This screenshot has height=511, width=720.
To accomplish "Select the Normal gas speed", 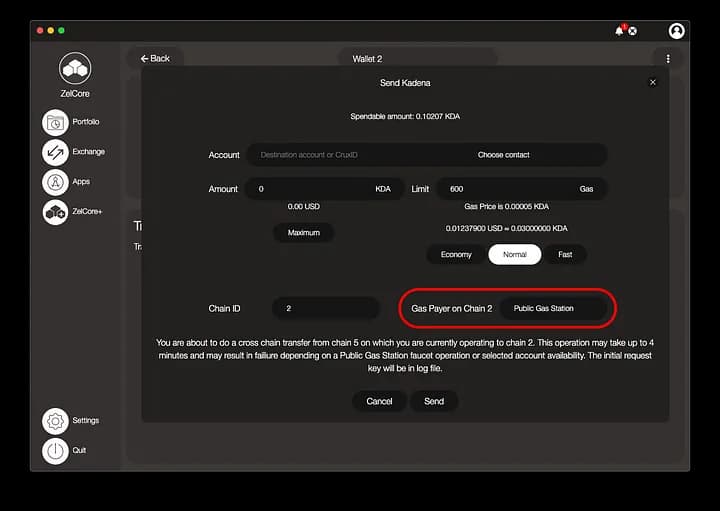I will [x=515, y=254].
